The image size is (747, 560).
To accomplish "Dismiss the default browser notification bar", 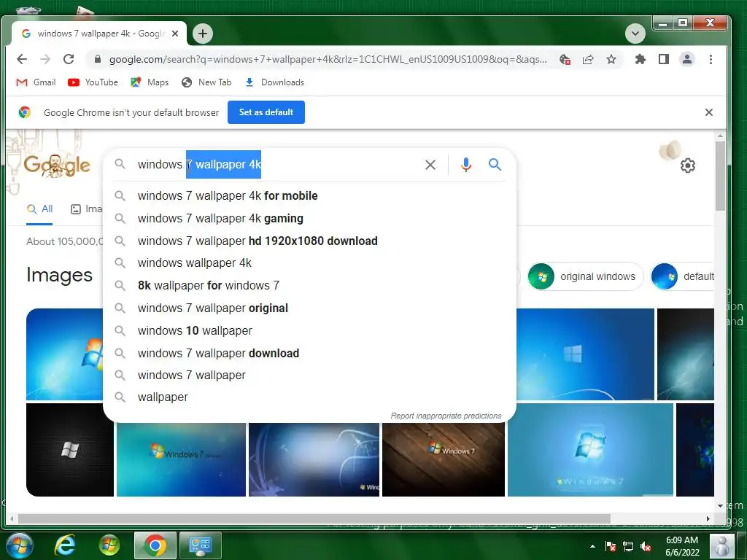I will (x=709, y=112).
